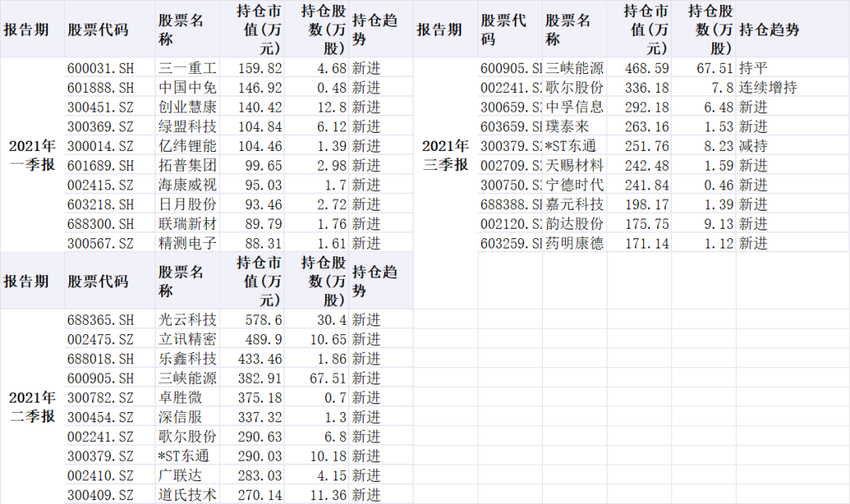Click the stock name 广联达
This screenshot has height=504, width=850.
pyautogui.click(x=180, y=476)
